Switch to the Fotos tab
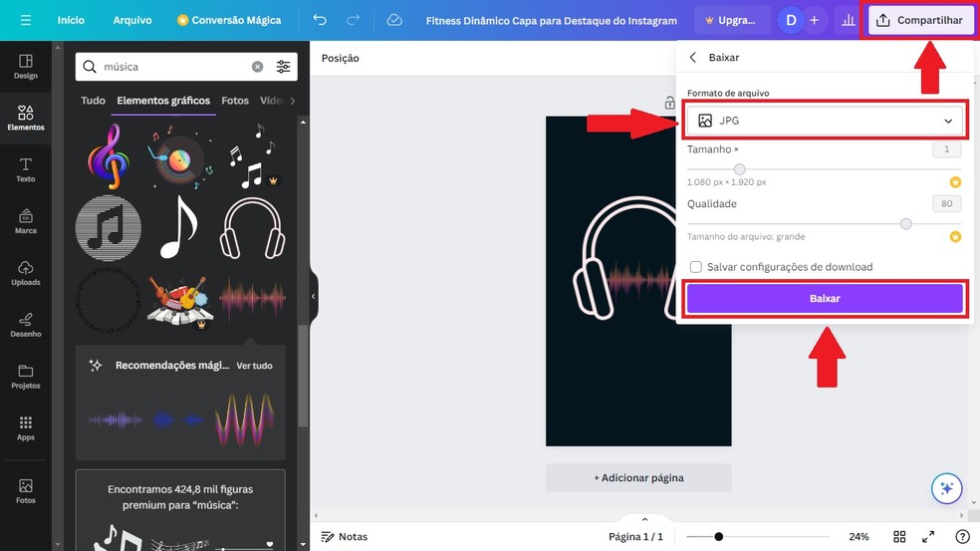 point(235,100)
